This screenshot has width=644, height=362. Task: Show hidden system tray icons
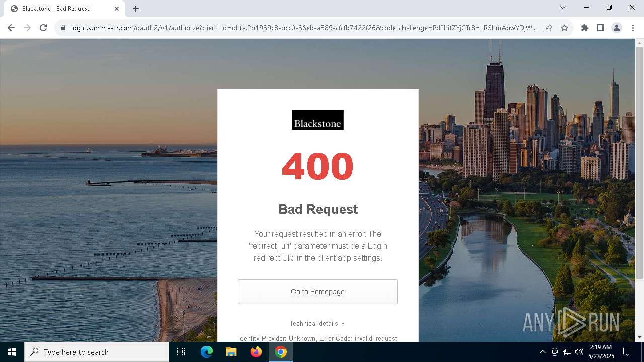(x=542, y=352)
